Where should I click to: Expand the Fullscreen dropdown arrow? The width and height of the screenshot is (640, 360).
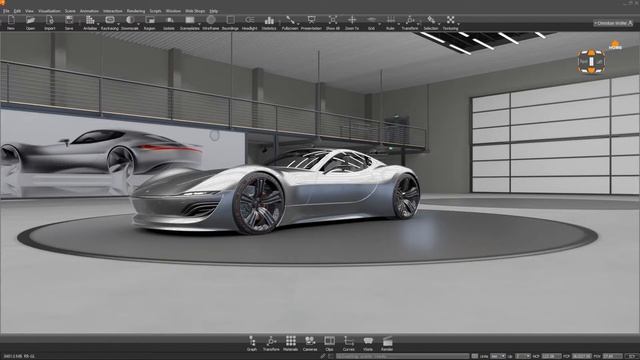299,25
